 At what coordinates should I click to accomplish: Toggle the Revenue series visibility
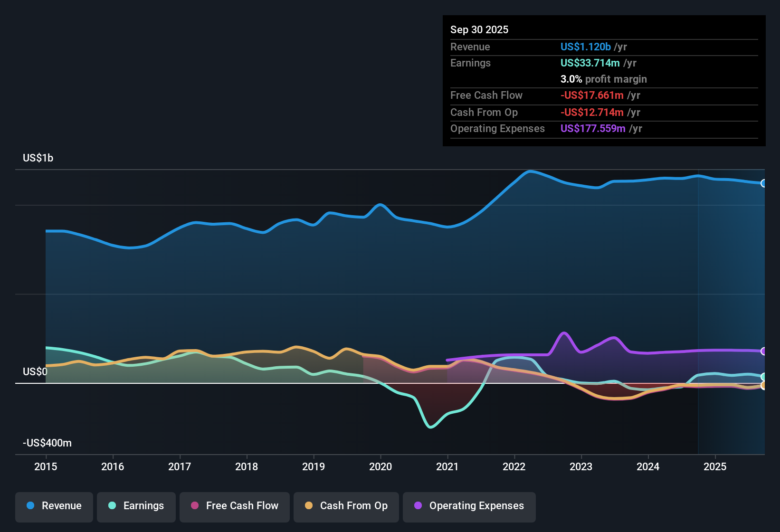(54, 506)
